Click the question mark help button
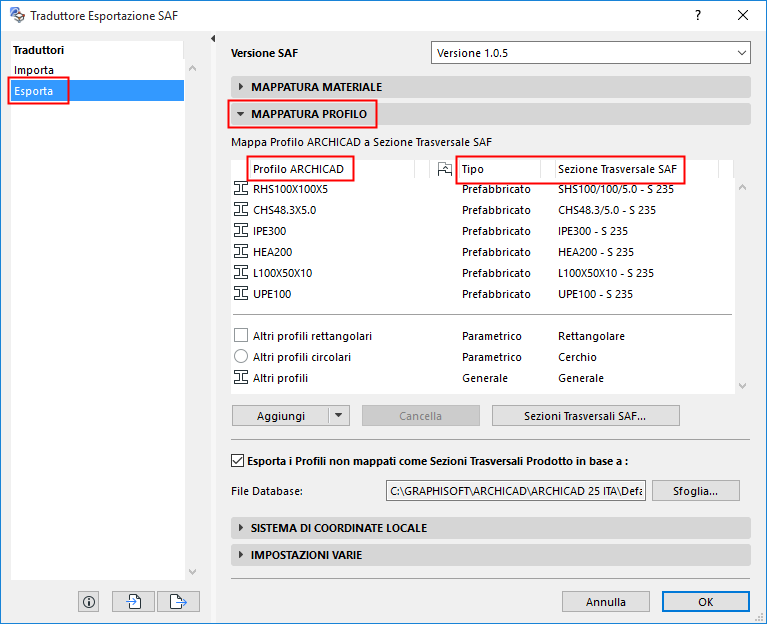 [698, 15]
